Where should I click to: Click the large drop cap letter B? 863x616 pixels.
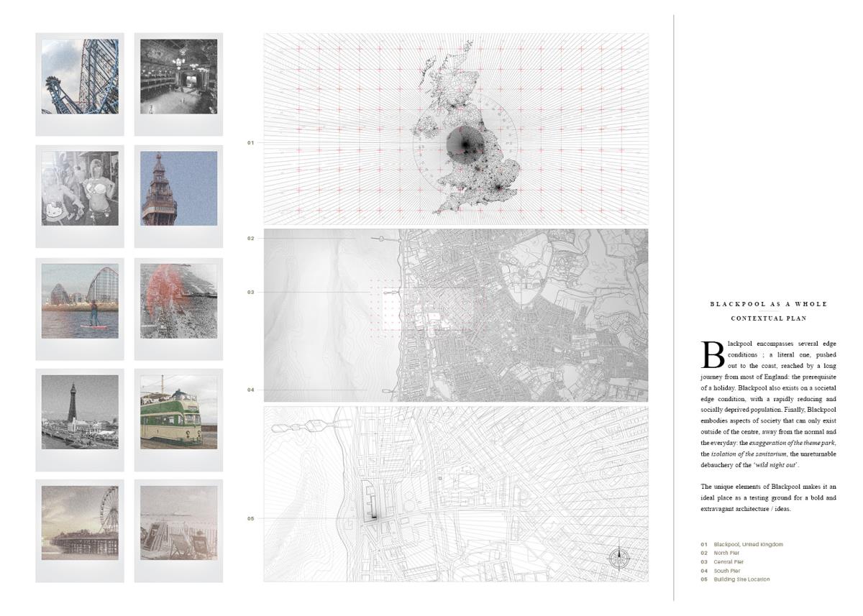712,355
